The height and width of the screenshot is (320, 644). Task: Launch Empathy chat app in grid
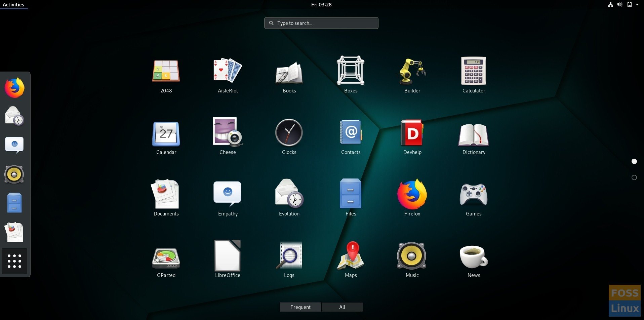(x=228, y=194)
